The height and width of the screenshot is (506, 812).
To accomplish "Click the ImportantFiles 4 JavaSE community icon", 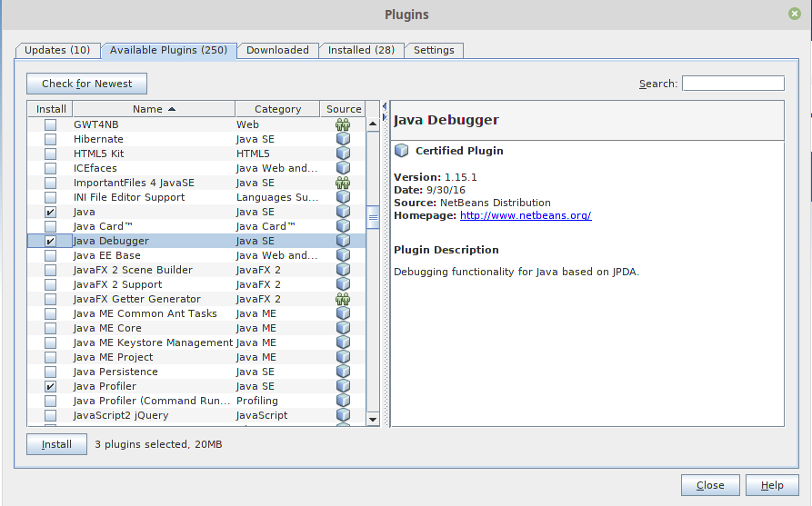I will [x=343, y=183].
